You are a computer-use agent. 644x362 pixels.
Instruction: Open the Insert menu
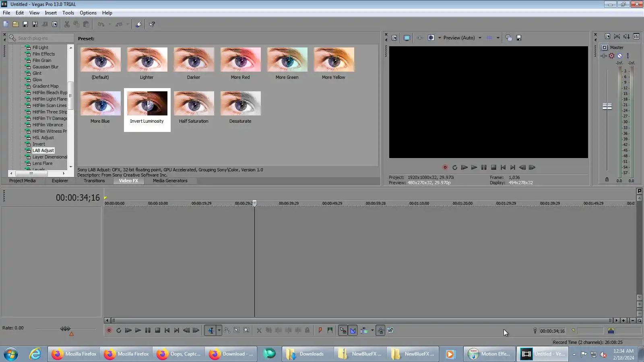coord(51,13)
